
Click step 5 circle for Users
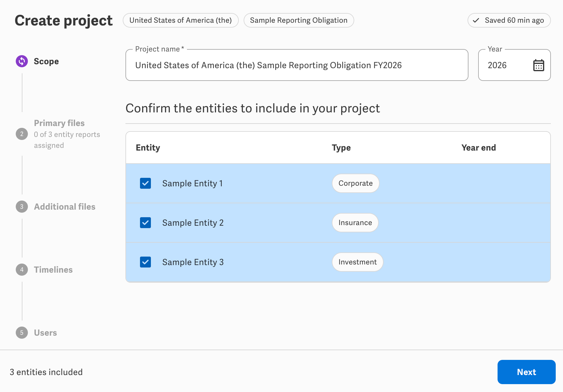click(22, 333)
